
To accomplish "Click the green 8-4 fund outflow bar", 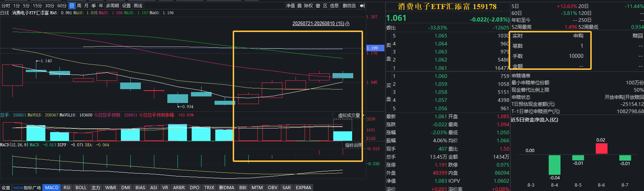I will coord(554,165).
